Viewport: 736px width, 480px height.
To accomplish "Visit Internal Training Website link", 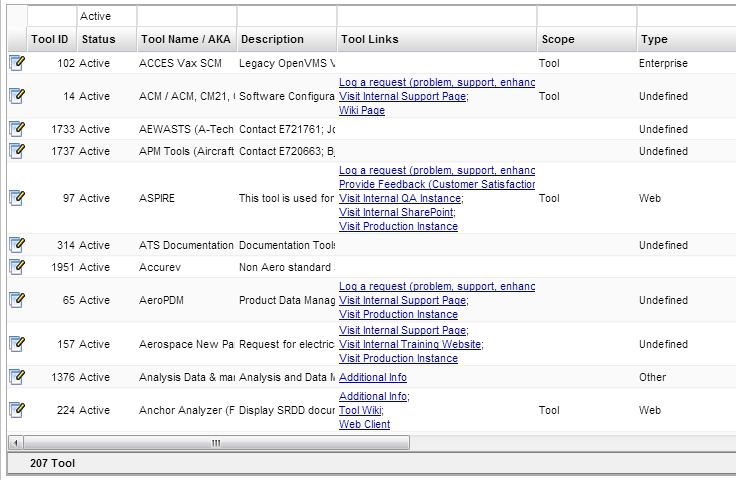I will (410, 344).
